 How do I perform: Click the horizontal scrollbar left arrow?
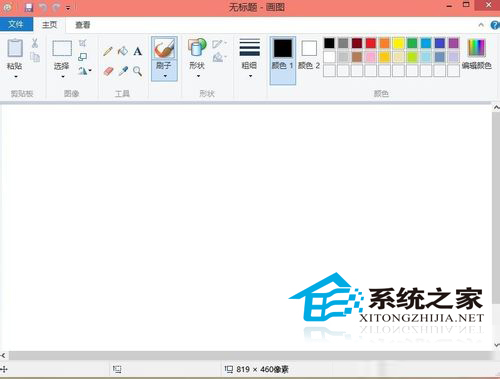pos(3,355)
